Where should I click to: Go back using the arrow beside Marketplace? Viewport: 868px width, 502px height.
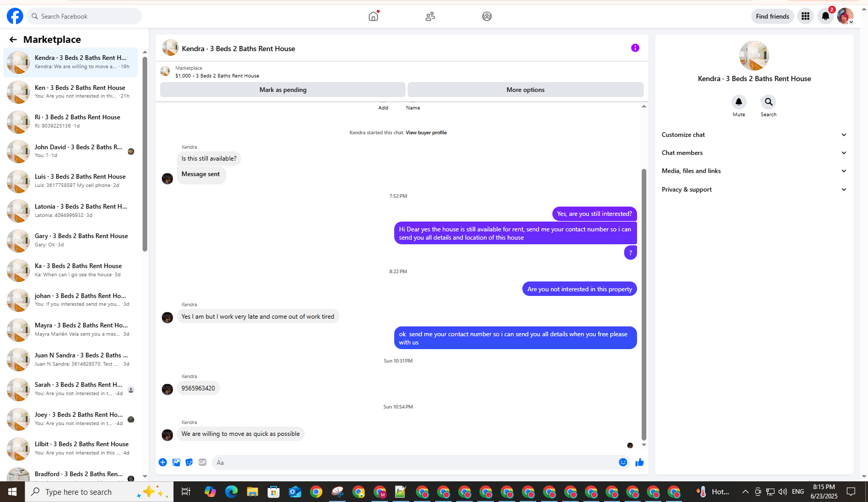pyautogui.click(x=13, y=40)
